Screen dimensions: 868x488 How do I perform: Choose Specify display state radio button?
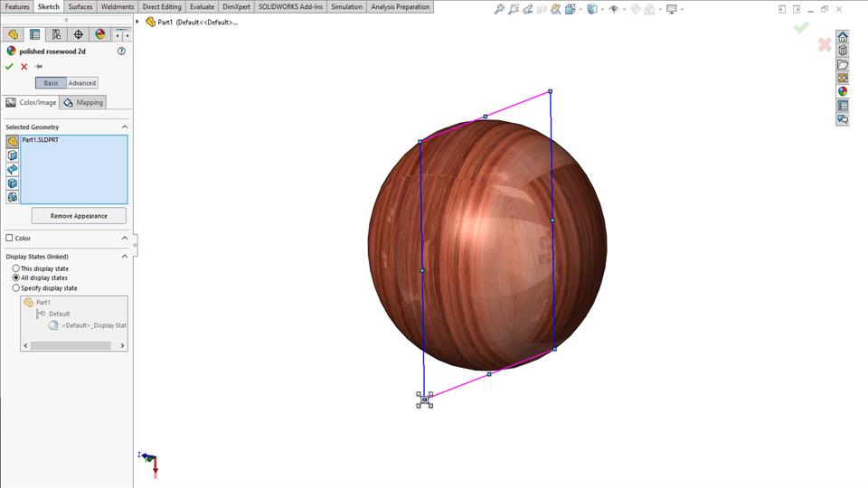[15, 288]
